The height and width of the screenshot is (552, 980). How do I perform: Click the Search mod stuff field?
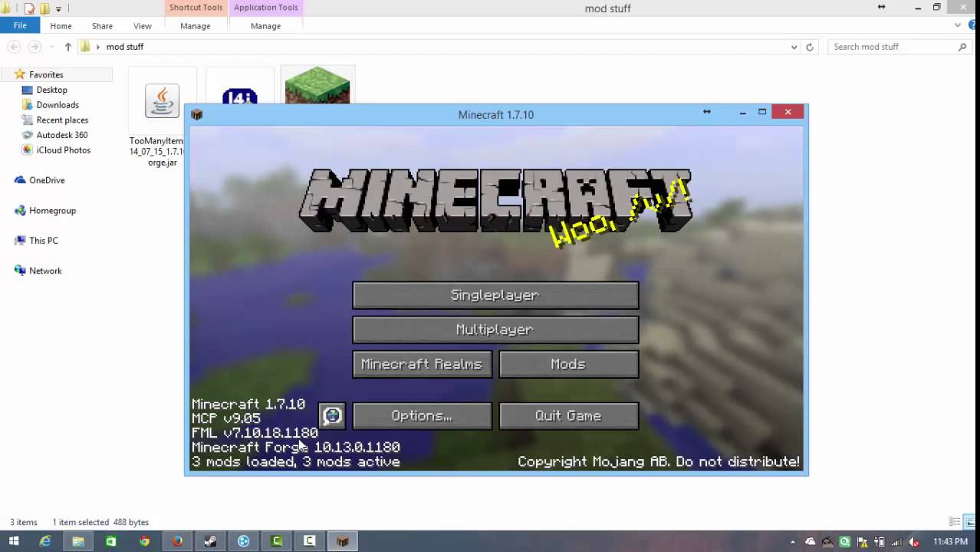(900, 47)
